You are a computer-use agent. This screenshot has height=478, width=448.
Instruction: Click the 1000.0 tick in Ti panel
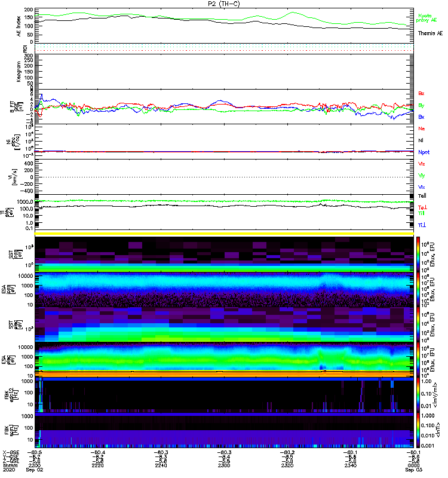pos(25,202)
